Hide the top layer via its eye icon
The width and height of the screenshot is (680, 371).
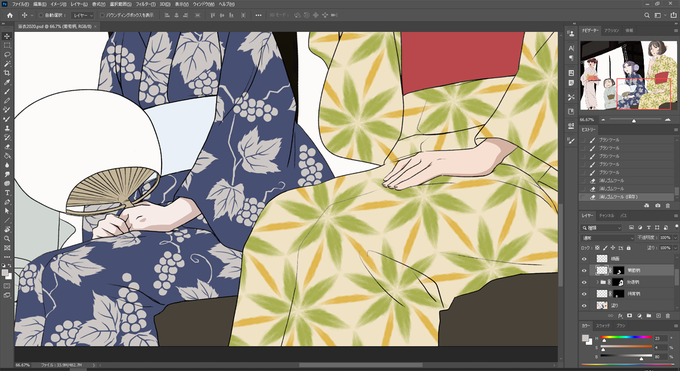(x=584, y=259)
